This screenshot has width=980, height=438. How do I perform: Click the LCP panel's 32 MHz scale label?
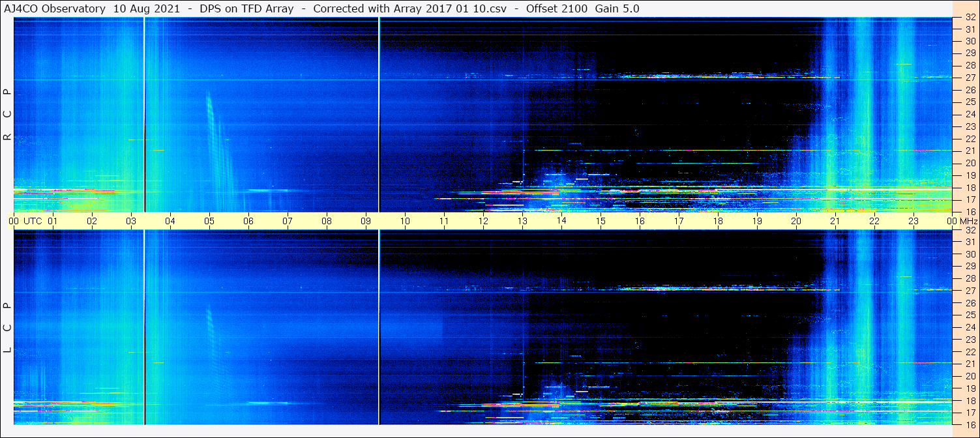tap(970, 230)
